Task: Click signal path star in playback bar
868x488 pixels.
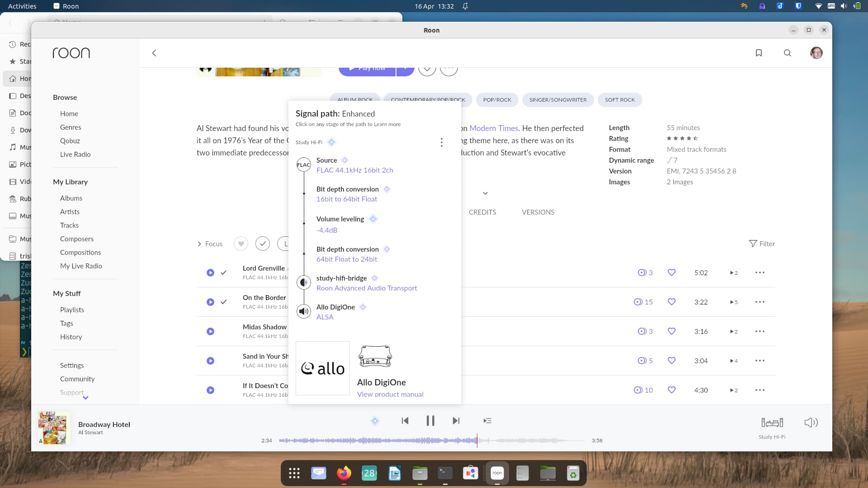Action: click(x=375, y=421)
